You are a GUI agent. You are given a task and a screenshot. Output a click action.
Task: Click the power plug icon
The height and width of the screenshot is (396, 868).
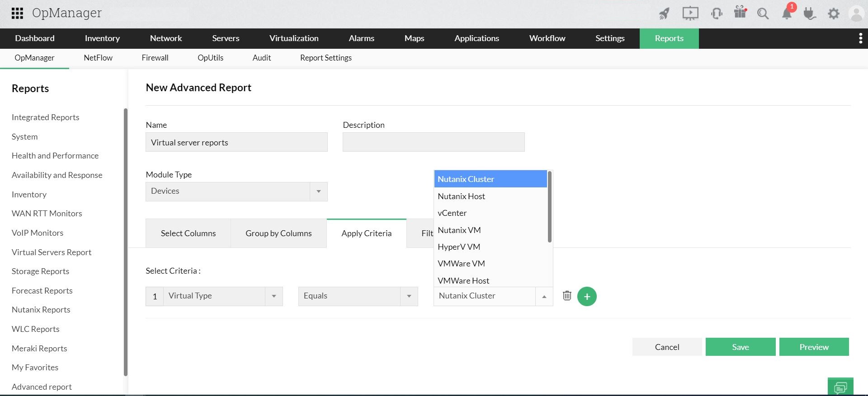tap(809, 14)
